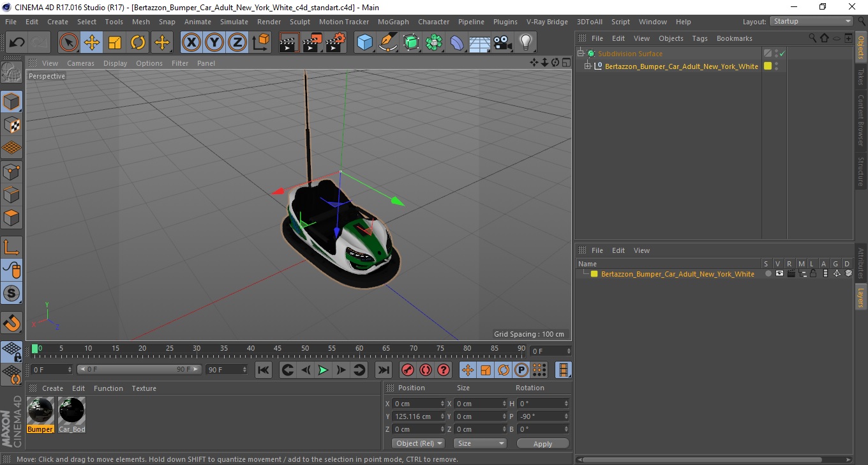Click frame 45 on timeline ruler

tap(278, 349)
